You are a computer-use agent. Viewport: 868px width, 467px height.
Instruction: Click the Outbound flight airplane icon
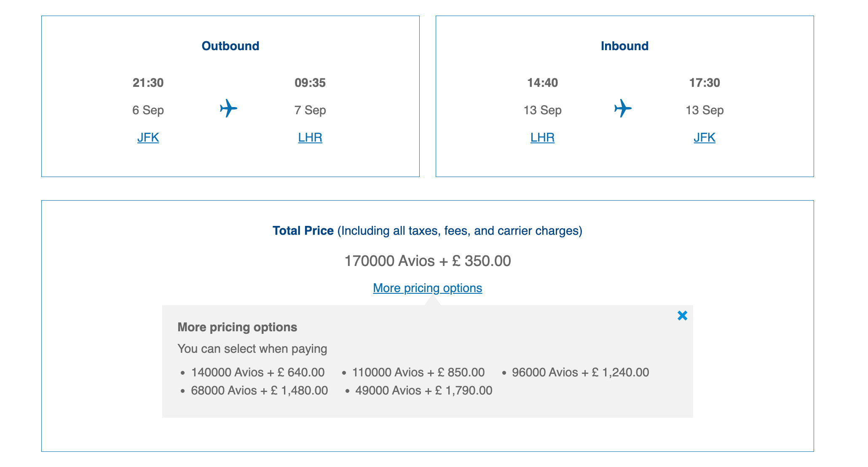(228, 108)
